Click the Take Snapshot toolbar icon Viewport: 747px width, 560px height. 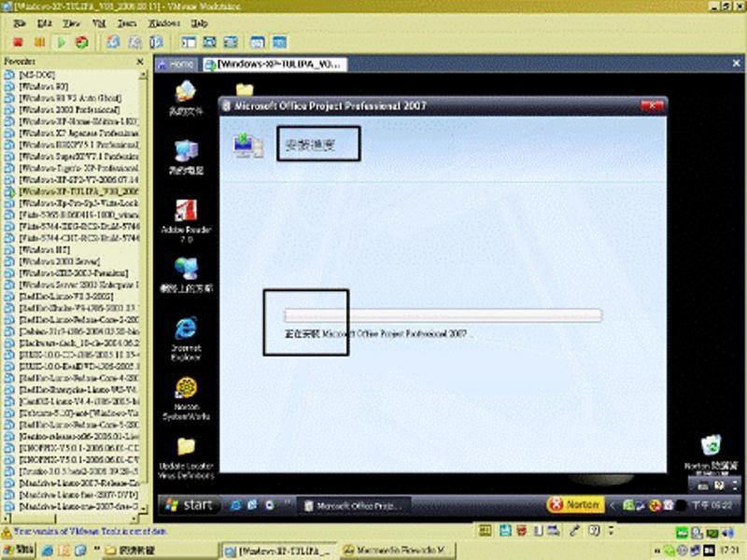coord(113,42)
